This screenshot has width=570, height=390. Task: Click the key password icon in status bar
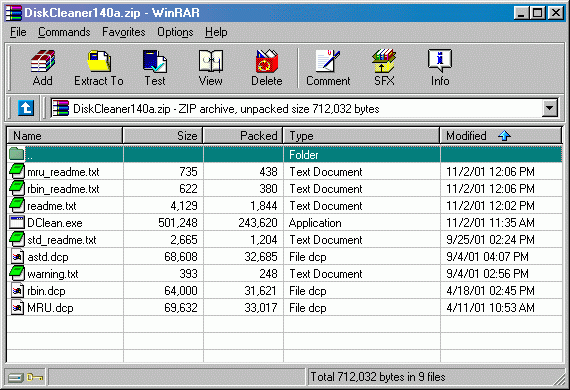tap(35, 378)
